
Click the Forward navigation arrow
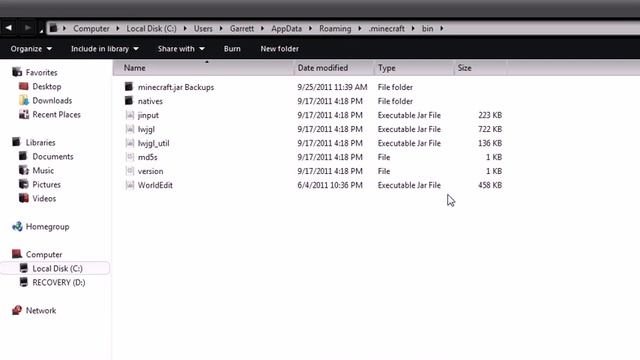[27, 28]
